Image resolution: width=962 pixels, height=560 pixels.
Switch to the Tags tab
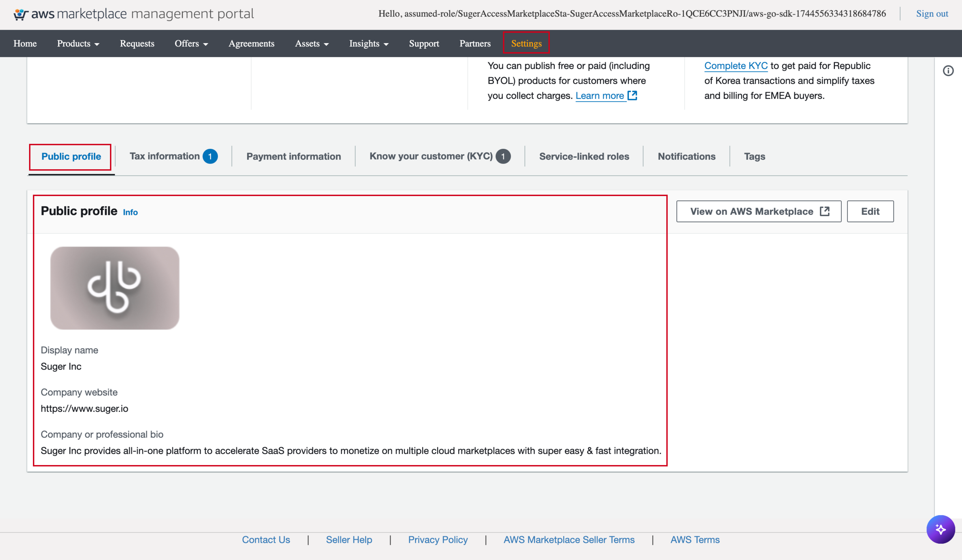(754, 156)
